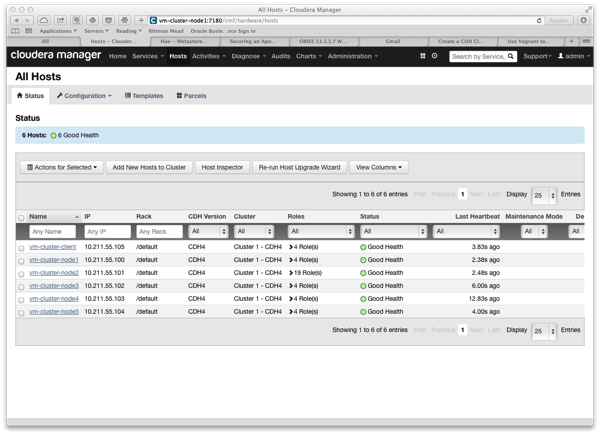Reload the page with the refresh icon
The width and height of the screenshot is (600, 435).
pos(539,20)
